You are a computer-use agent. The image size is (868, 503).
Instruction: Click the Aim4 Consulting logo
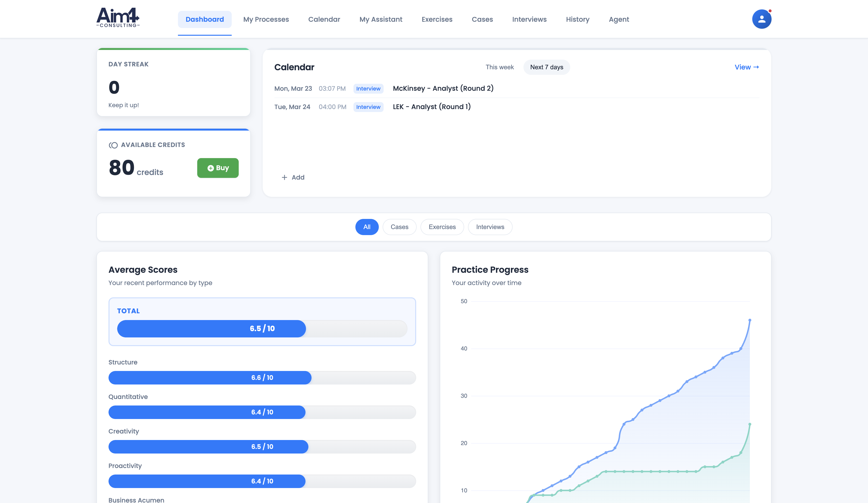[x=118, y=18]
